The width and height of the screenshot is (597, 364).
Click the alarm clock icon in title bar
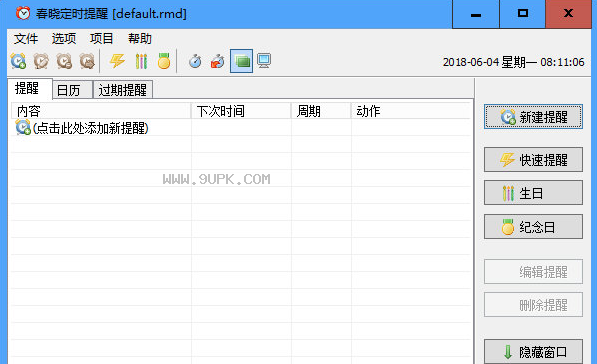pos(23,13)
